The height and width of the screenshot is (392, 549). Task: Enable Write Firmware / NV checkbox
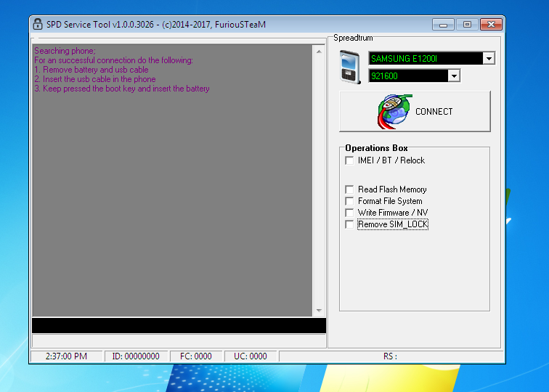tap(349, 213)
